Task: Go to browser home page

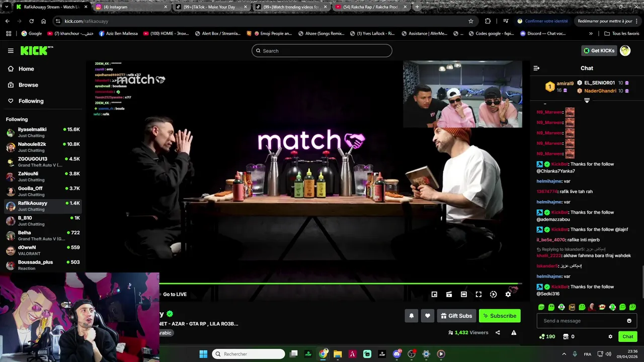Action: pyautogui.click(x=43, y=21)
